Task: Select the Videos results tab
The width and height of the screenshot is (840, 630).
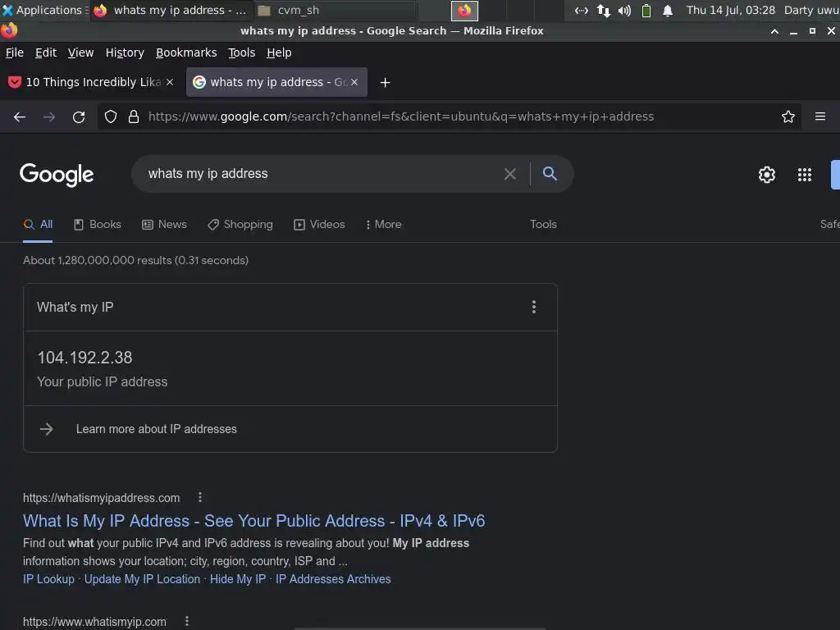Action: [319, 225]
